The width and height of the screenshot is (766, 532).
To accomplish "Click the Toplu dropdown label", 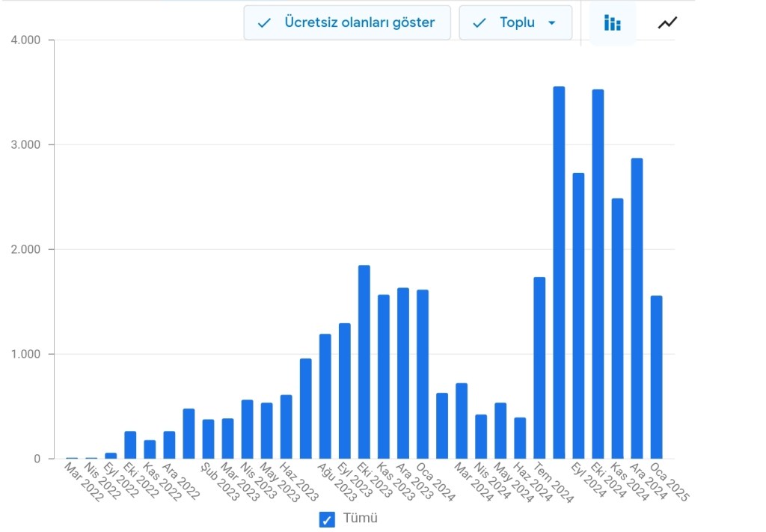I will (x=517, y=23).
